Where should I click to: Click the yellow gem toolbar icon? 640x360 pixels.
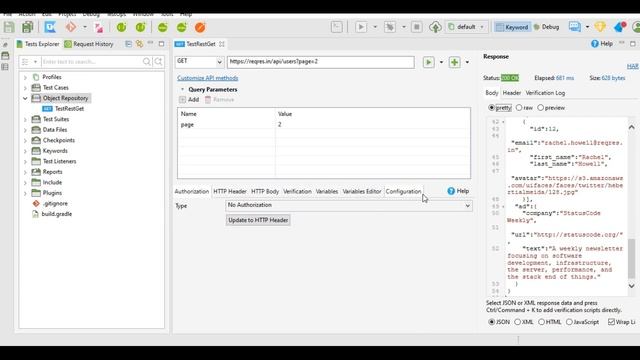pyautogui.click(x=600, y=27)
